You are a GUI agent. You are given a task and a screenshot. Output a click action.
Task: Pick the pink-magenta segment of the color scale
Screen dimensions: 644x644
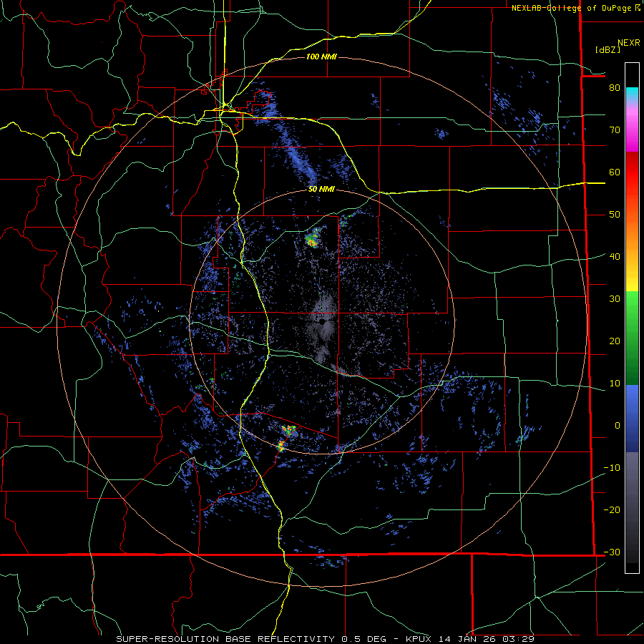pyautogui.click(x=632, y=128)
